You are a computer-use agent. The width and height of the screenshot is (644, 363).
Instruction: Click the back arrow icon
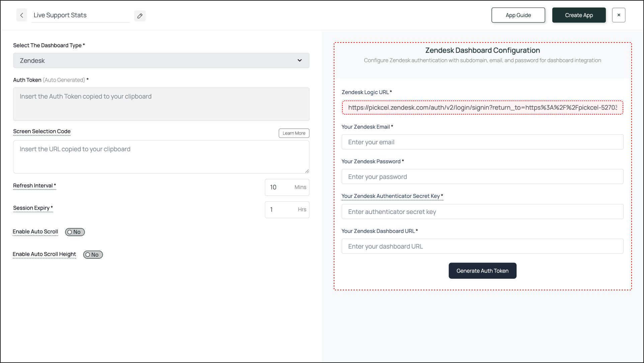[22, 15]
